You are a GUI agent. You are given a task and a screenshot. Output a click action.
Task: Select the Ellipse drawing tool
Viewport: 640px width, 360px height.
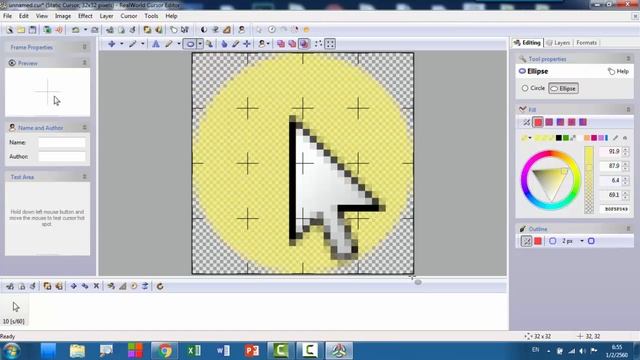coord(190,44)
